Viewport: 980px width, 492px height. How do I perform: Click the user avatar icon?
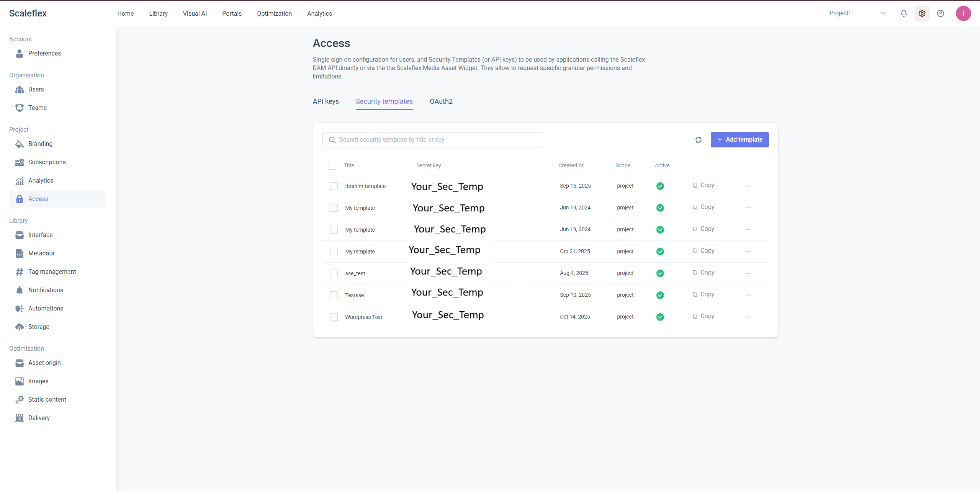tap(963, 13)
